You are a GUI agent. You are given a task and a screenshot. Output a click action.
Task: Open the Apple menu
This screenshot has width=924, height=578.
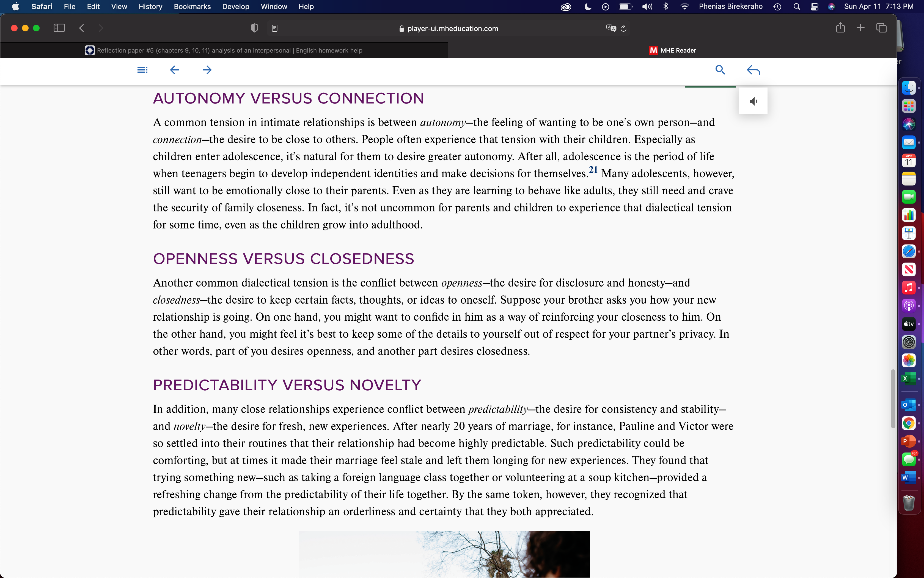[x=16, y=7]
